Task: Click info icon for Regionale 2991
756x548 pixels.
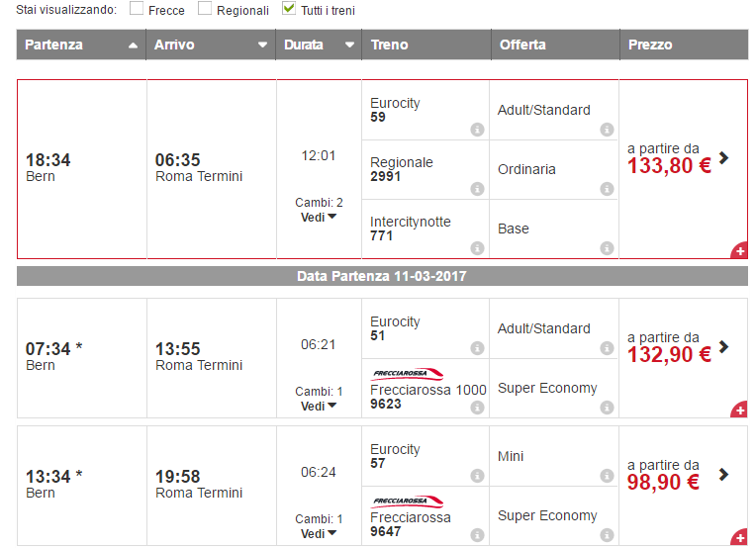Action: (x=477, y=189)
